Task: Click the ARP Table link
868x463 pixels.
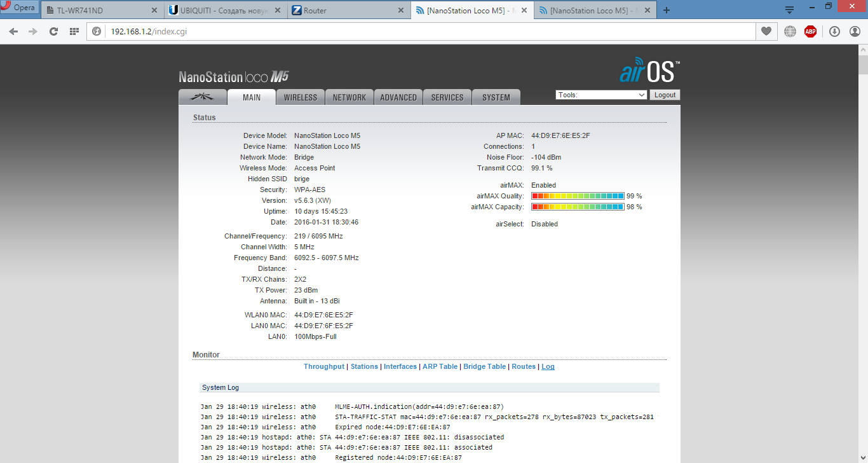Action: coord(440,366)
